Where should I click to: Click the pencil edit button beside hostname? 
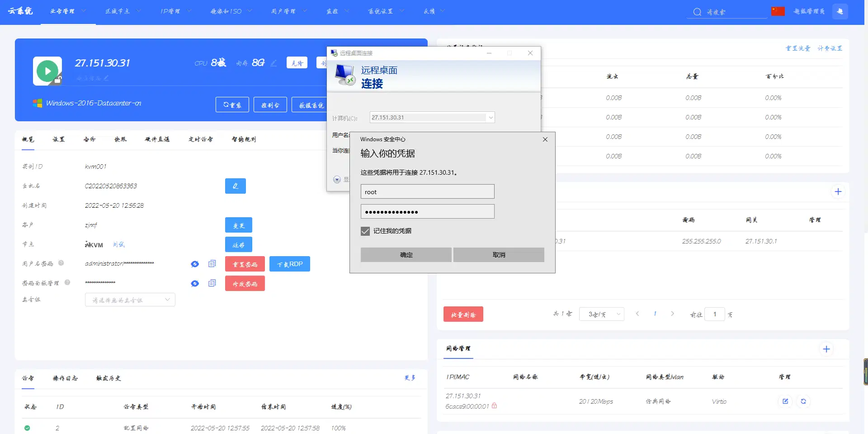[x=235, y=186]
